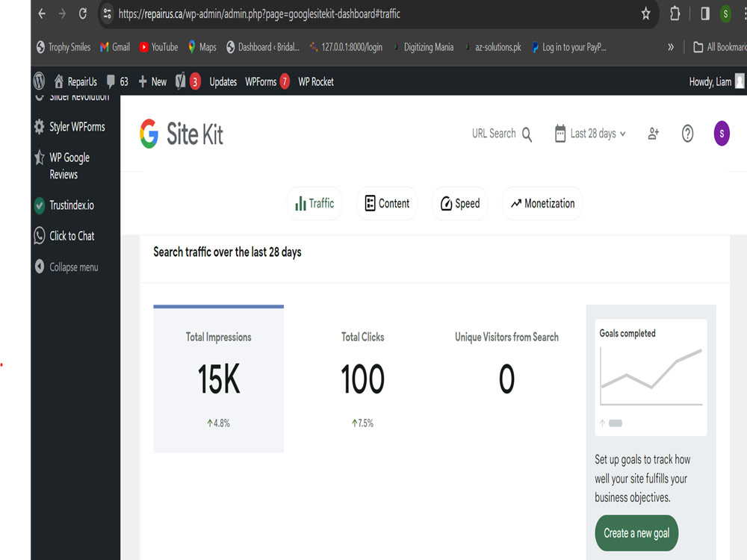The width and height of the screenshot is (747, 560).
Task: Click the 'Search traffic over the last 28 days' heading
Action: (x=227, y=252)
